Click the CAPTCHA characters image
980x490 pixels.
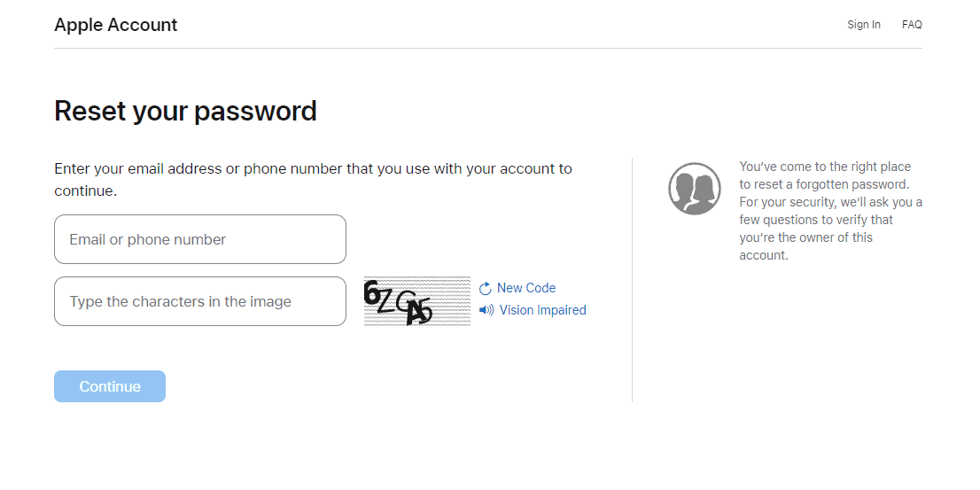[x=416, y=301]
